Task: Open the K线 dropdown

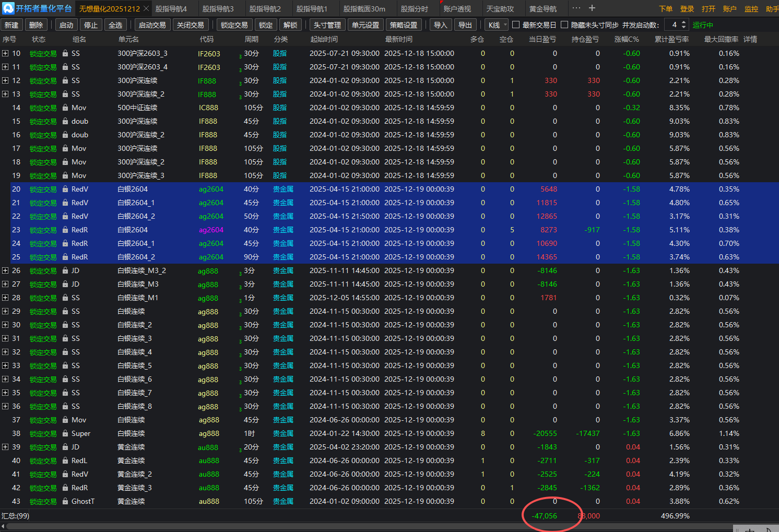Action: 497,25
